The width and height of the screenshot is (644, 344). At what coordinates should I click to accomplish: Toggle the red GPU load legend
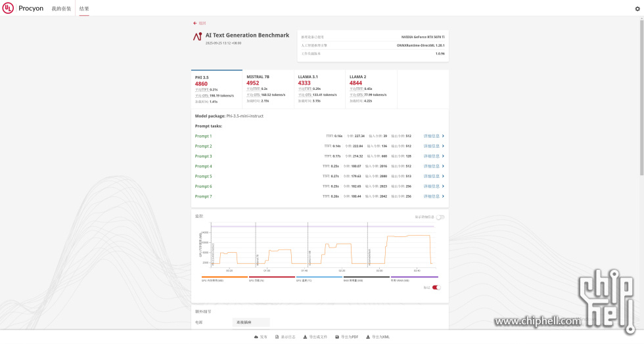272,279
